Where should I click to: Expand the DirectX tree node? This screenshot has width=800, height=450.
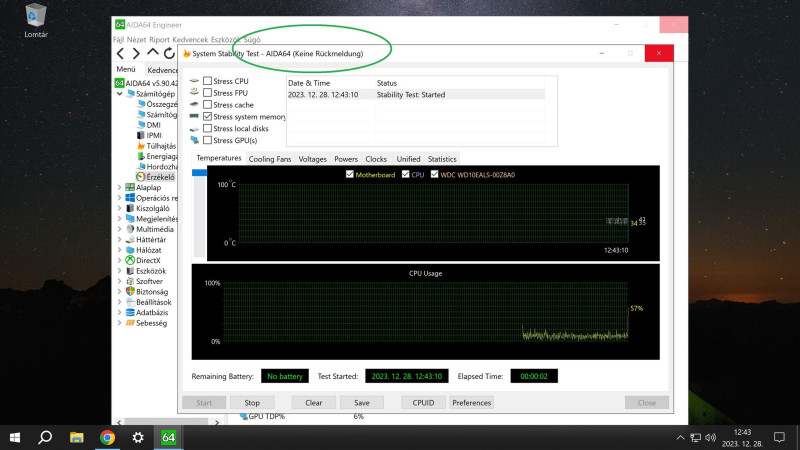119,260
